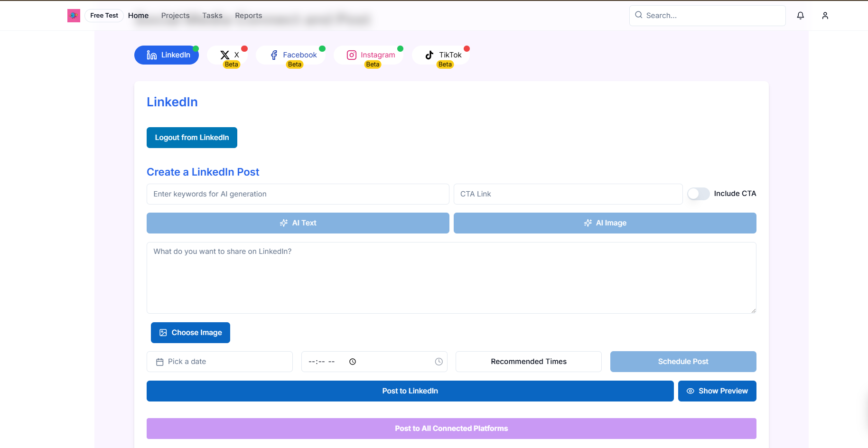This screenshot has height=448, width=868.
Task: Open the Tasks menu item
Action: [212, 16]
